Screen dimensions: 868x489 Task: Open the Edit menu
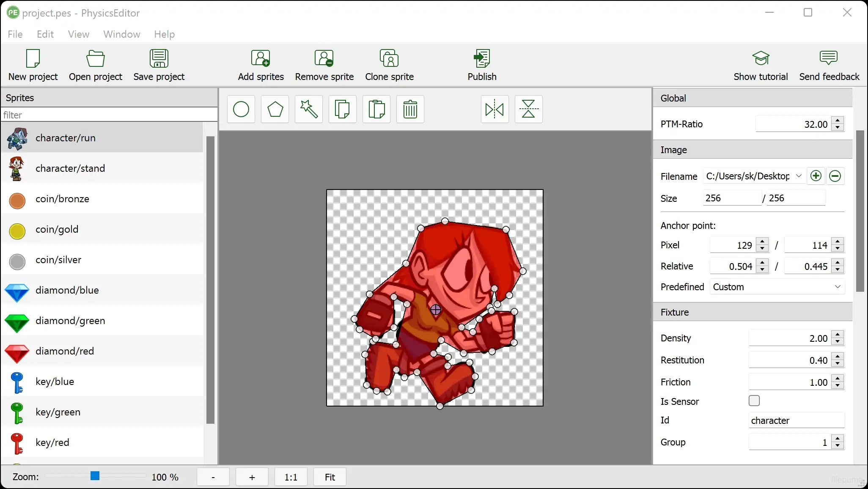click(45, 34)
